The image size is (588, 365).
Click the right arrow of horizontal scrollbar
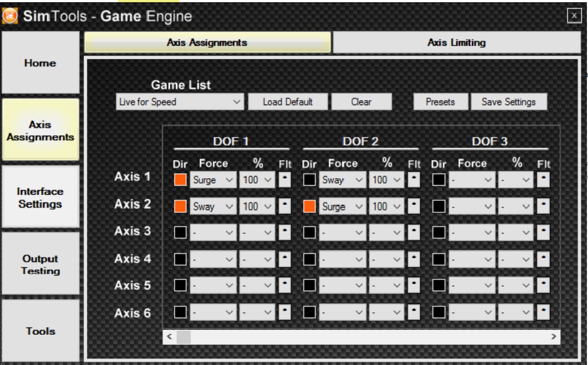pyautogui.click(x=553, y=336)
